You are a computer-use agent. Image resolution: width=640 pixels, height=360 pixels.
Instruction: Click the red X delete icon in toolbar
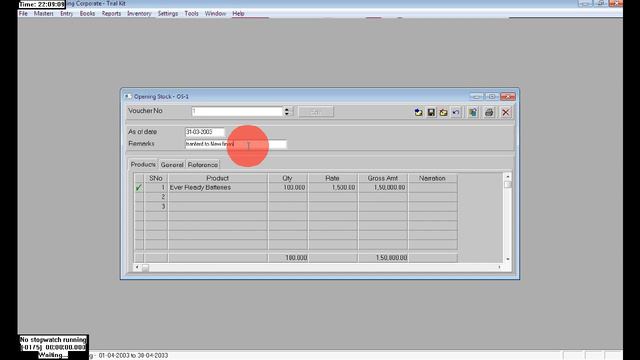506,112
